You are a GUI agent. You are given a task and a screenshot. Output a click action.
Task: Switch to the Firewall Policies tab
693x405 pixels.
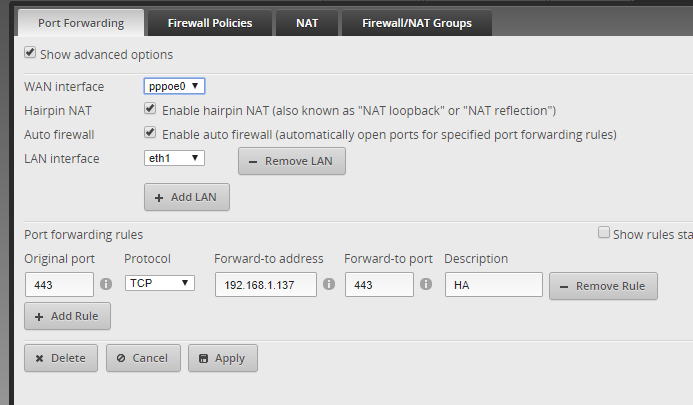(210, 23)
